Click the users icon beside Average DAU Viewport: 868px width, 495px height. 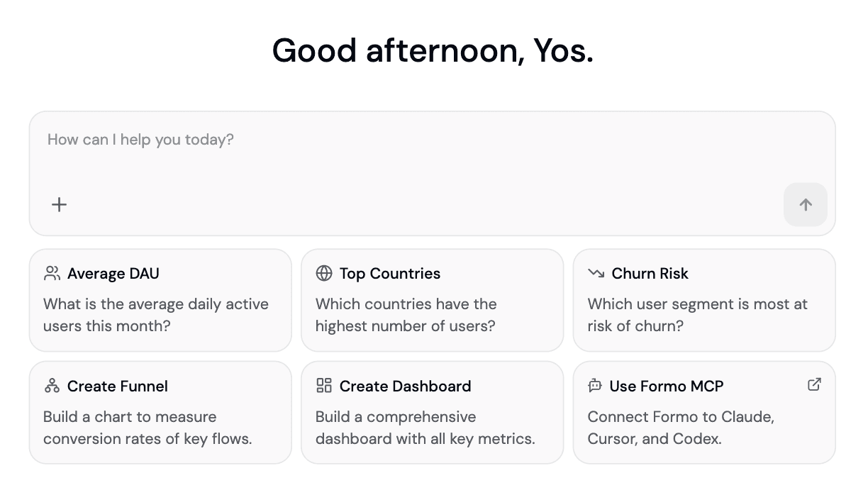tap(52, 273)
